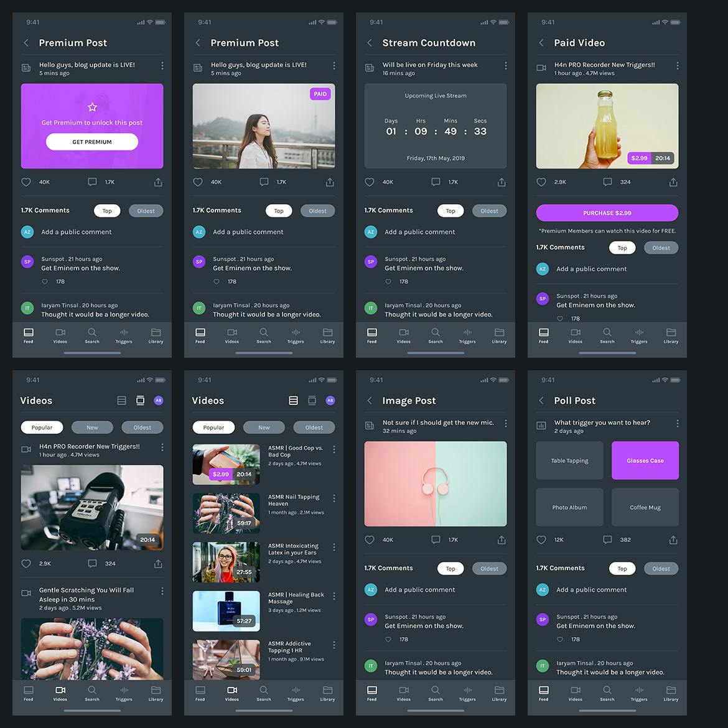
Task: Open Triggers tab in Poll Post screen
Action: pos(639,693)
